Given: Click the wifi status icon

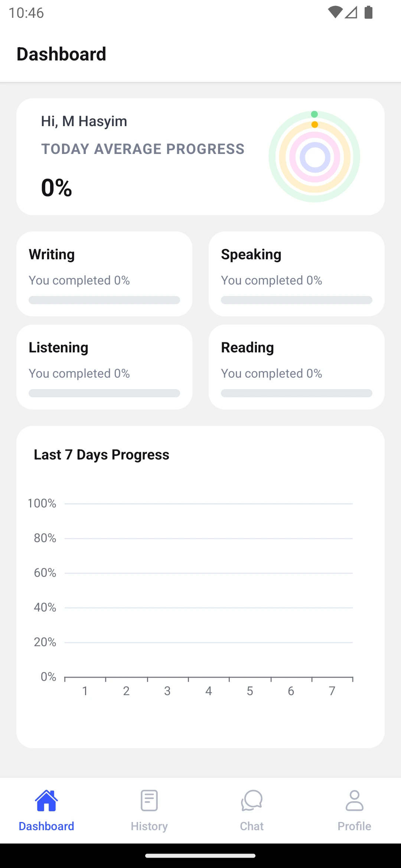Looking at the screenshot, I should pyautogui.click(x=335, y=13).
